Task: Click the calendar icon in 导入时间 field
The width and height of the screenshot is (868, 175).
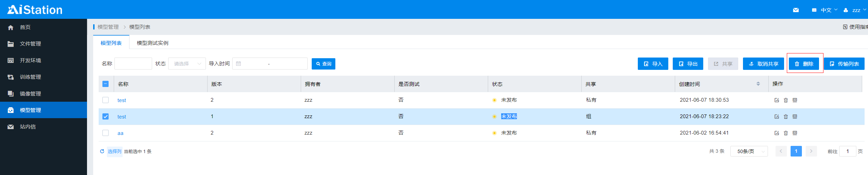Action: click(239, 64)
